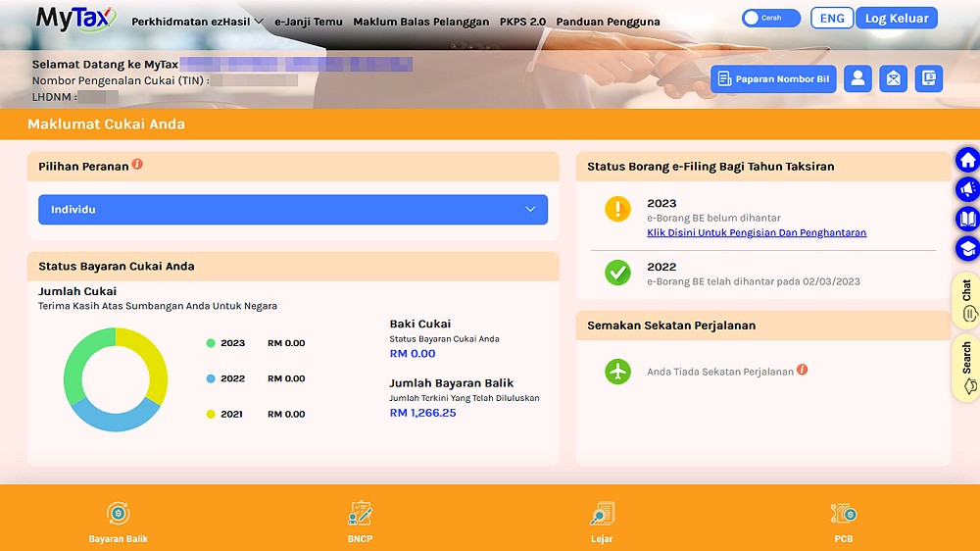The width and height of the screenshot is (980, 551).
Task: Click the green checkmark icon for 2022
Action: [617, 273]
